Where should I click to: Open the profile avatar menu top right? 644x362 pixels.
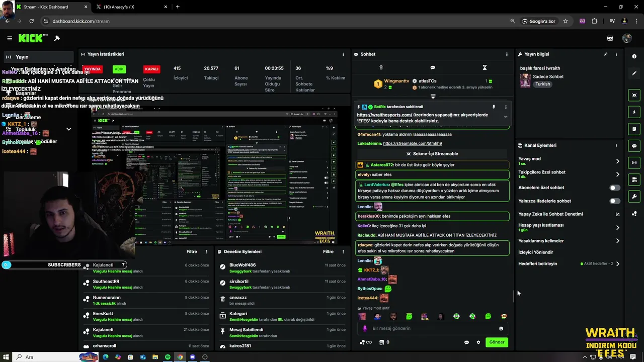pos(627,38)
